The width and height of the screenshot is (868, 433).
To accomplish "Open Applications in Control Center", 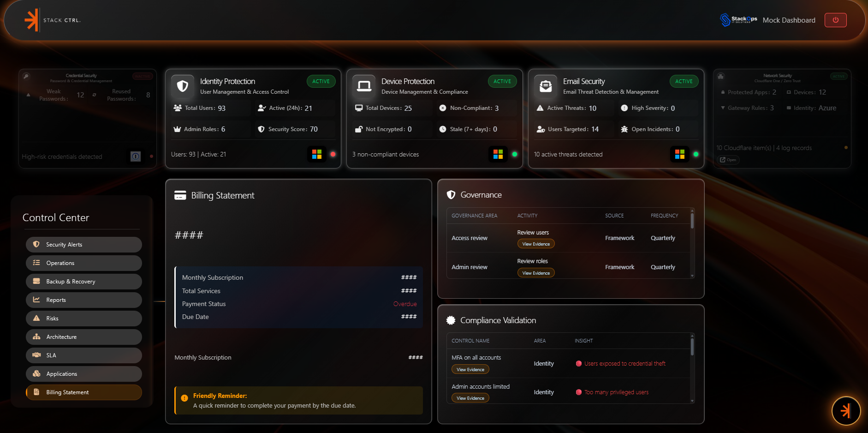I will (x=84, y=374).
